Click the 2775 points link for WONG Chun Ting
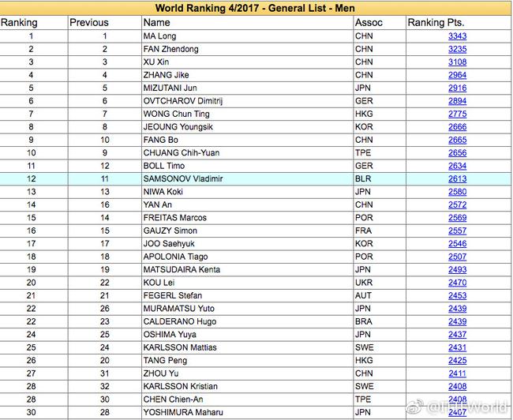513x420 pixels. pos(457,114)
